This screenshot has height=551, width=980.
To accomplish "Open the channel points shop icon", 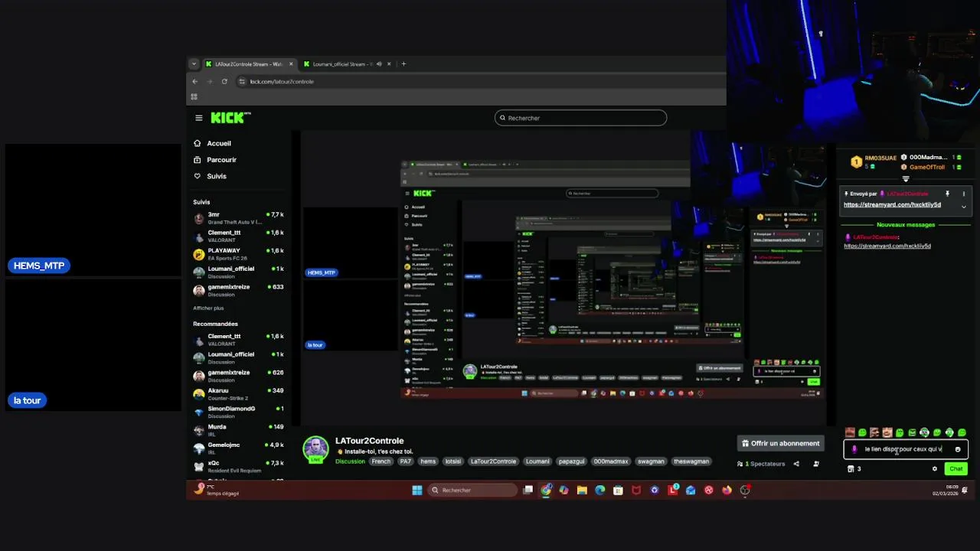I will click(x=851, y=469).
